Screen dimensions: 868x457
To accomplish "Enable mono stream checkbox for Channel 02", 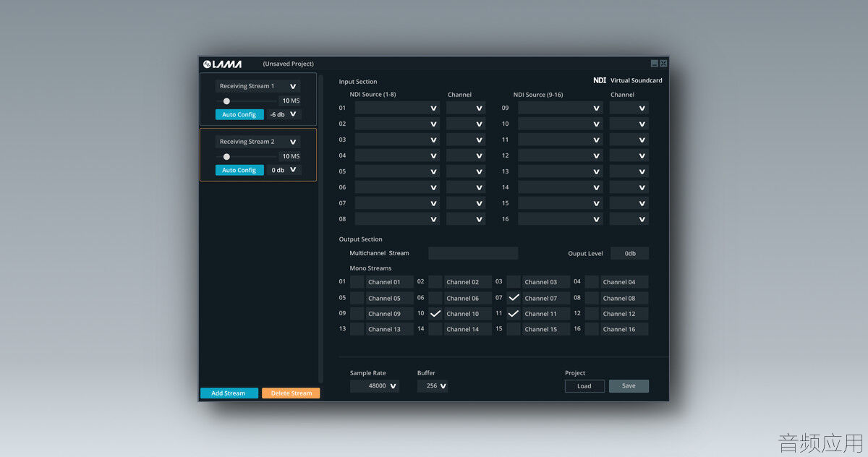I will [435, 282].
